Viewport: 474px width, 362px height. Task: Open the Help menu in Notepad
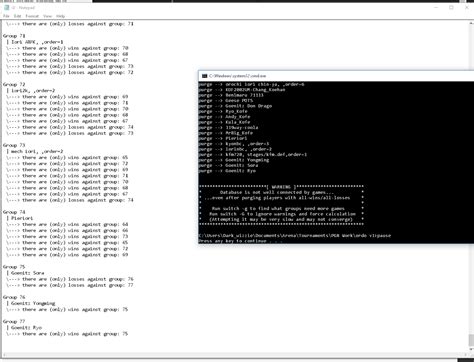60,16
